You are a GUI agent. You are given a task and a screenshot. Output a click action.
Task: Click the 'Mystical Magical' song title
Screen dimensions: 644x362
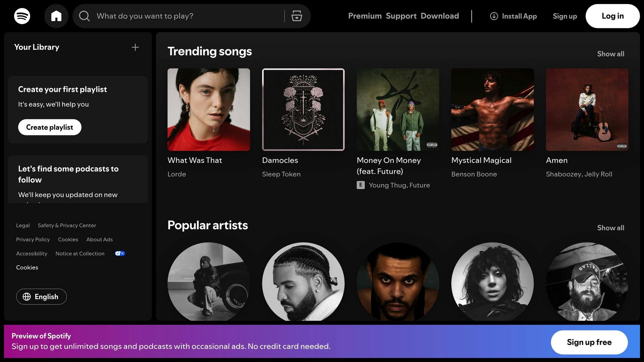[x=481, y=160]
